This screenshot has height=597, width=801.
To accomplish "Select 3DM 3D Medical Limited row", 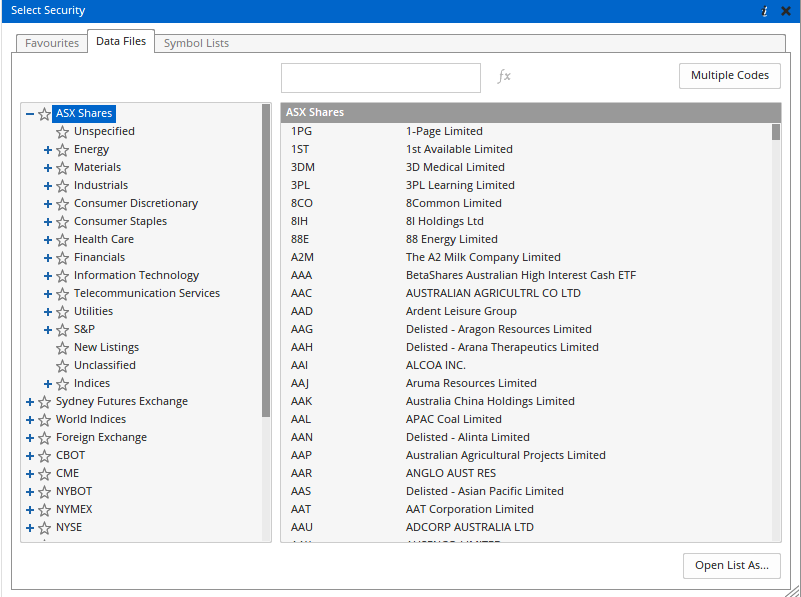I will click(526, 167).
